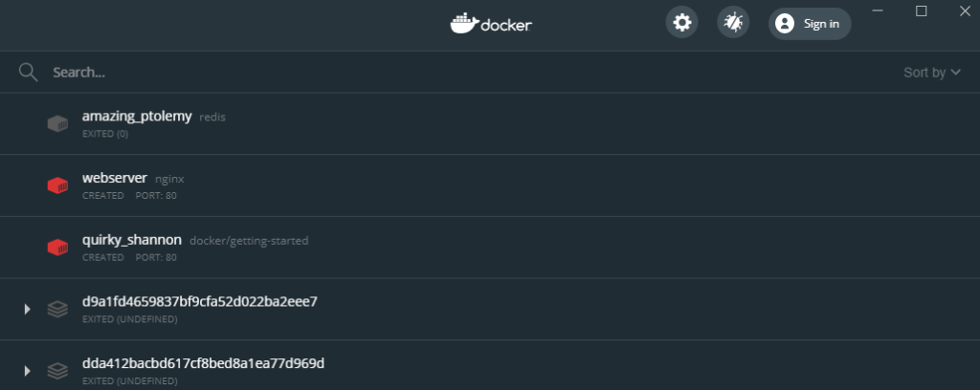Select the webserver container name
The height and width of the screenshot is (390, 980).
tap(115, 178)
